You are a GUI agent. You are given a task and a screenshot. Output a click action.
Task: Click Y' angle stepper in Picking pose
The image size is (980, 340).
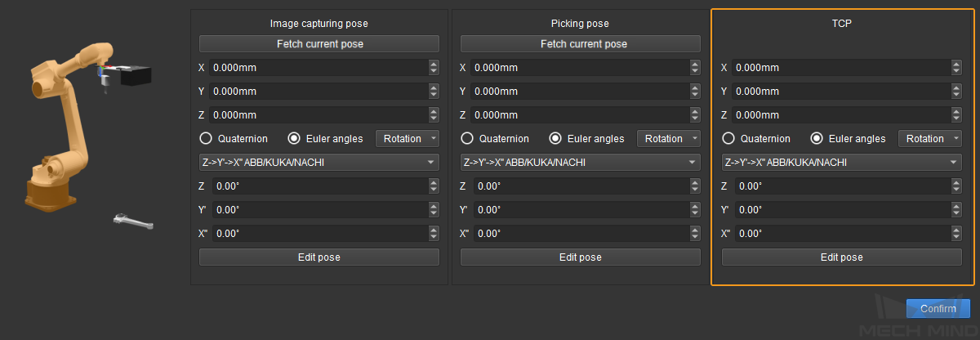[695, 210]
